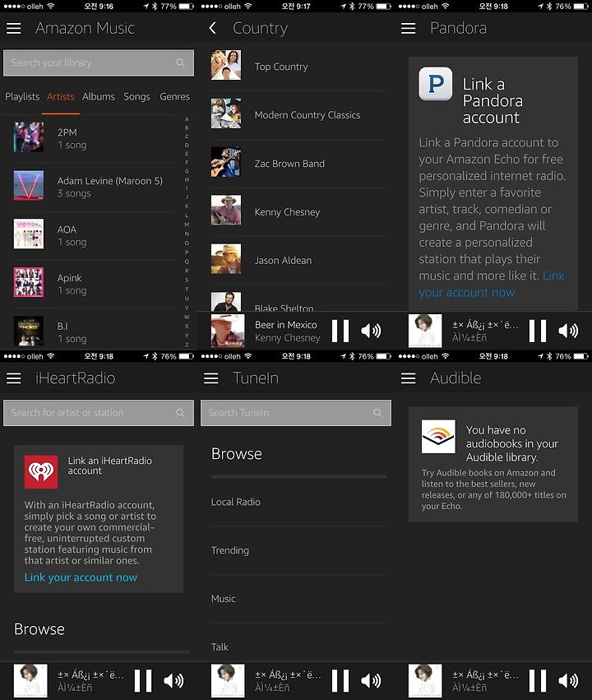This screenshot has height=700, width=592.
Task: Open volume control on Pandora screen player
Action: (568, 331)
